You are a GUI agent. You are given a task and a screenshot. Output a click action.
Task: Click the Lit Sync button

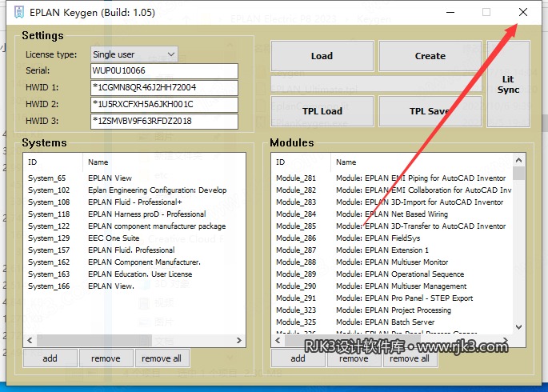click(x=508, y=84)
